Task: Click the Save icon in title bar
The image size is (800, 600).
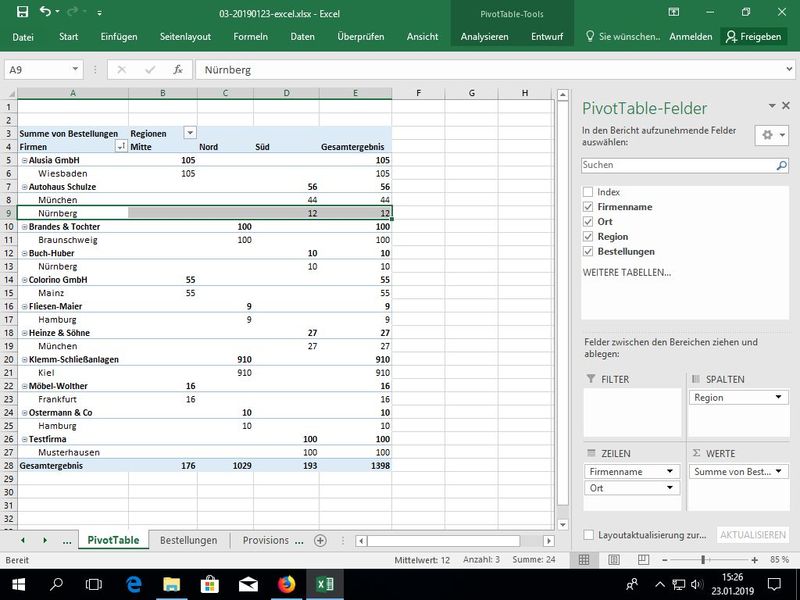Action: point(22,12)
